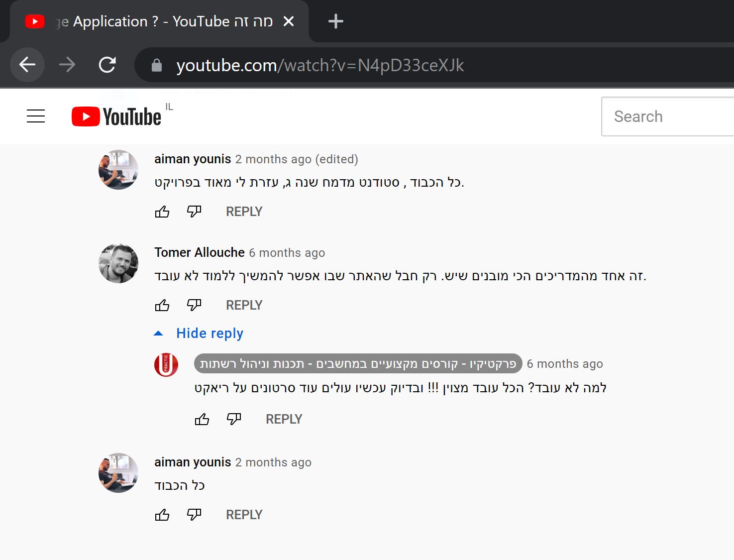
Task: Open the YouTube hamburger guide menu
Action: pyautogui.click(x=36, y=116)
